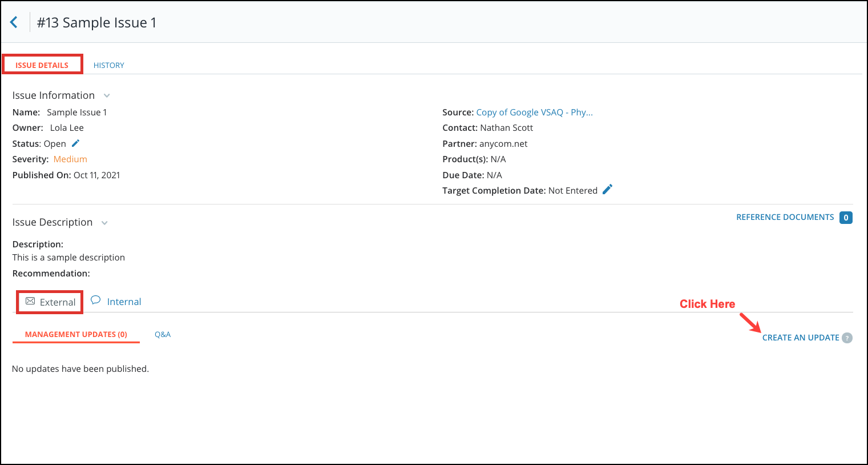Screen dimensions: 868x465
Task: Click the 'Recommendation:' label
Action: point(51,274)
